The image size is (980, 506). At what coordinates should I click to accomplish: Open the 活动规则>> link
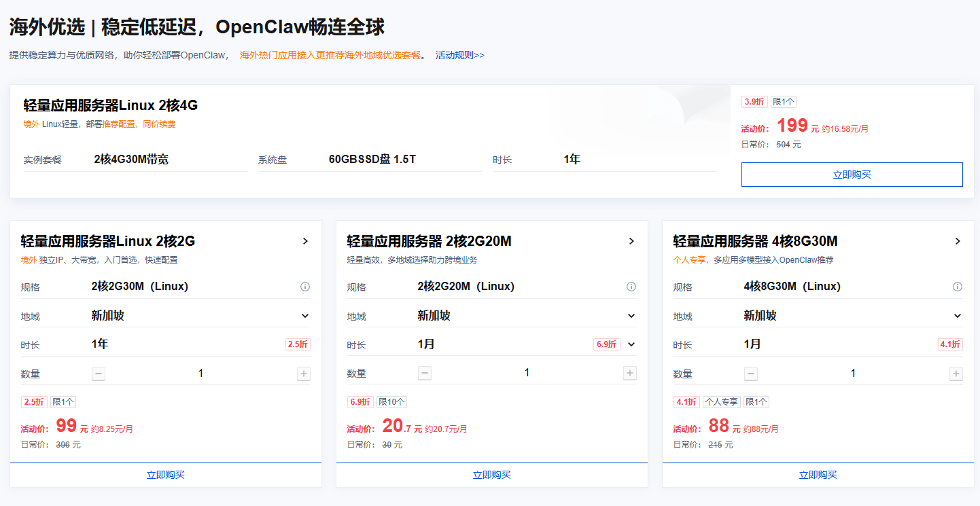coord(460,55)
